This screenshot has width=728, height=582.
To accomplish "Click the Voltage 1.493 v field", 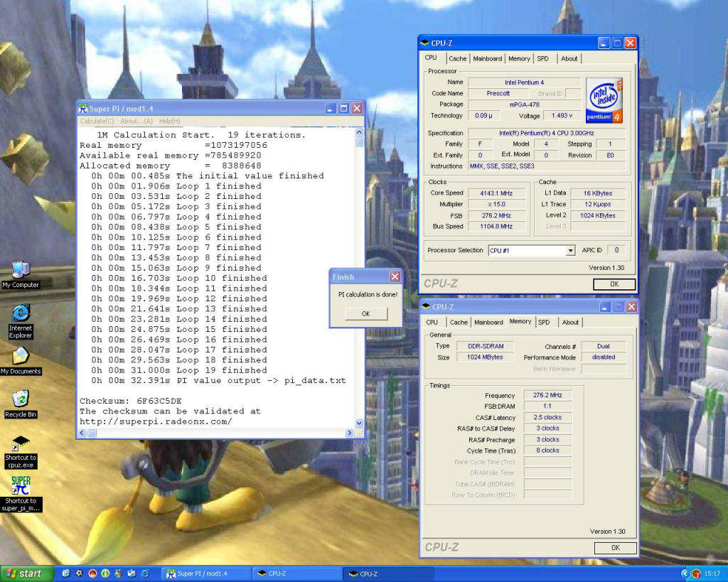I will coord(562,116).
